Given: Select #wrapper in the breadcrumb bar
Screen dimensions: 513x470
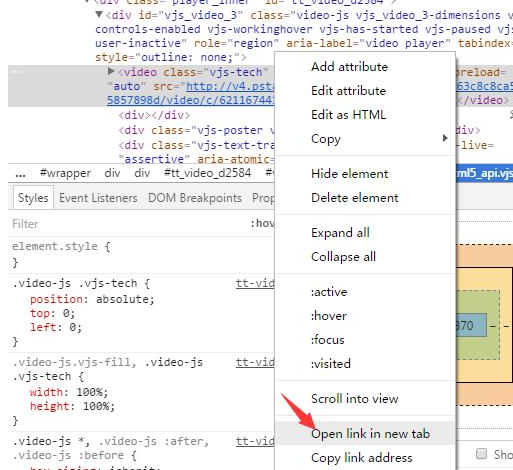Looking at the screenshot, I should pyautogui.click(x=65, y=173).
